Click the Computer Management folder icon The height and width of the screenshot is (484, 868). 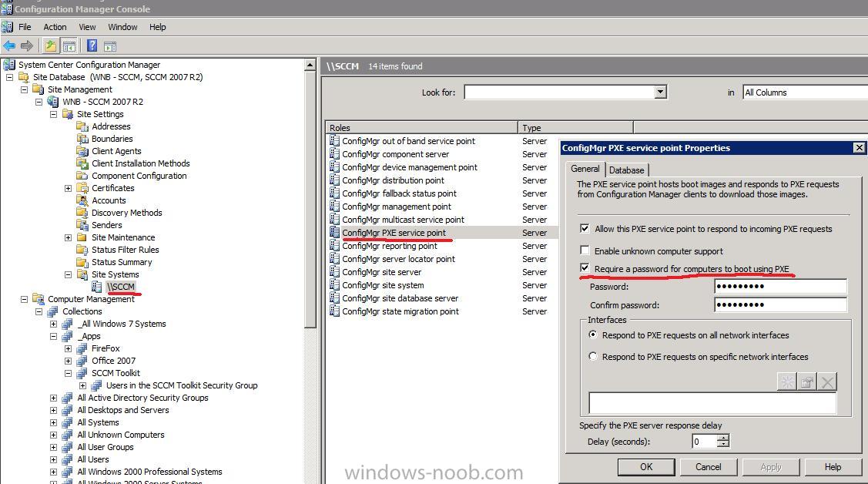click(x=39, y=299)
